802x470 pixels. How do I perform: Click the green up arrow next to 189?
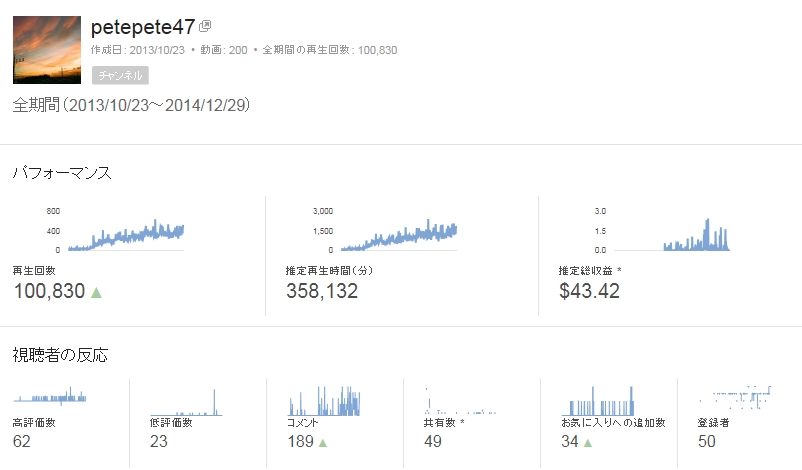click(x=323, y=442)
